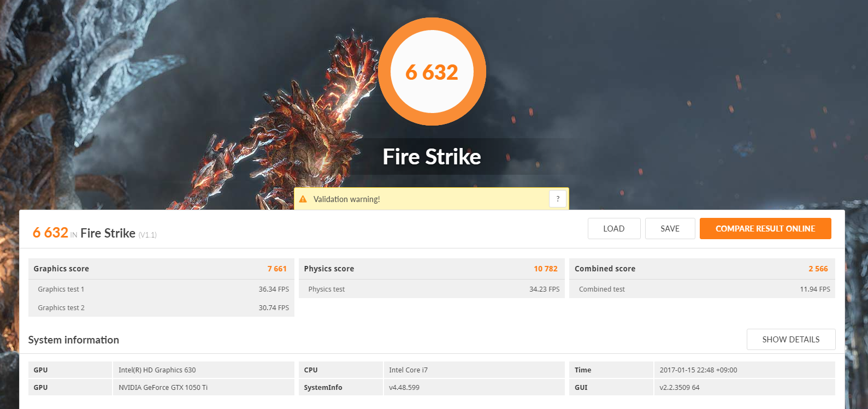Select the Intel(R) HD Graphics 630 entry
The height and width of the screenshot is (409, 868).
click(x=157, y=370)
